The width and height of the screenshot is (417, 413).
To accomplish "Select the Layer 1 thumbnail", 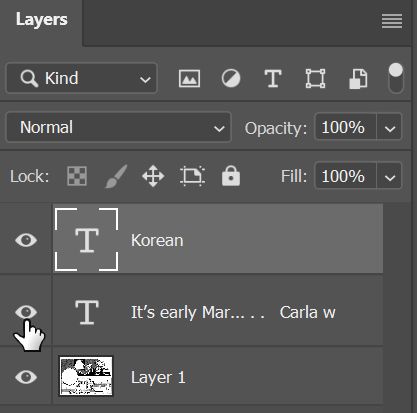I will (x=86, y=376).
